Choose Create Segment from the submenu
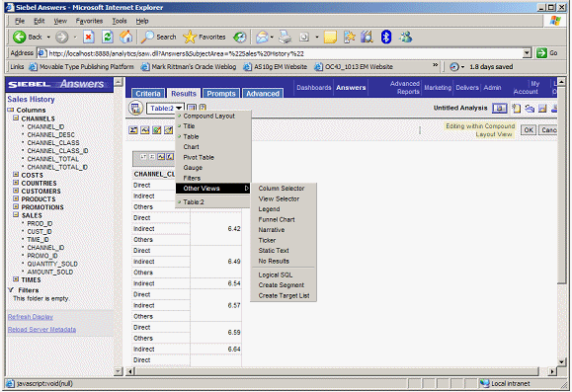The height and width of the screenshot is (392, 572). coord(282,285)
